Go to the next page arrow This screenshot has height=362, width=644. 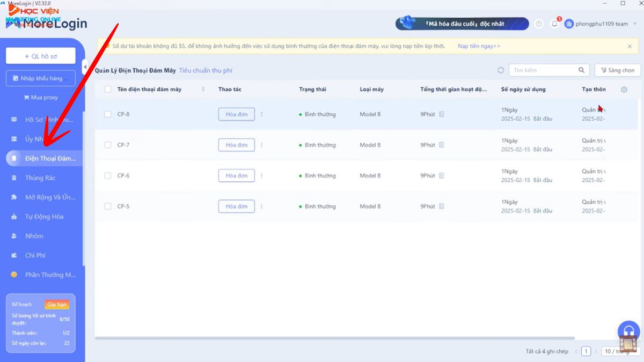tap(596, 351)
